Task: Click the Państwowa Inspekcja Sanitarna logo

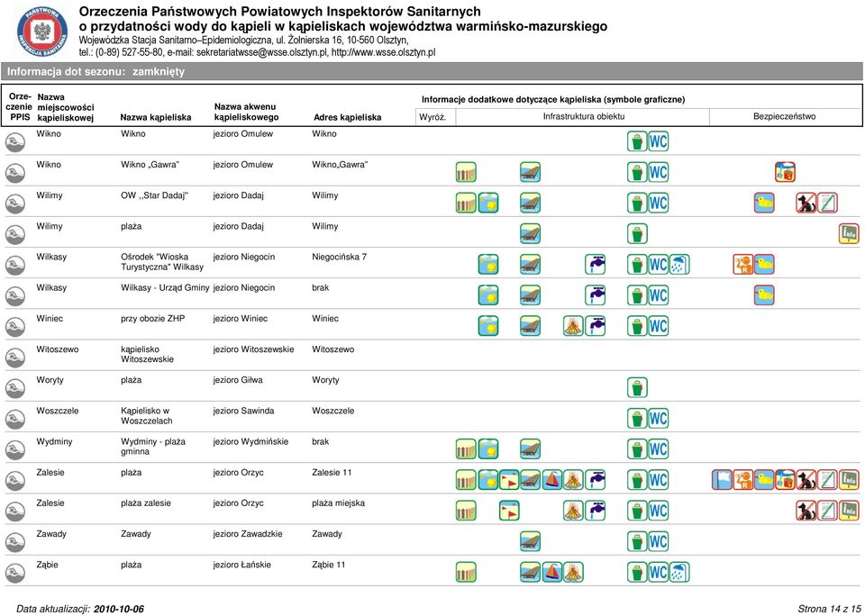Action: [42, 32]
